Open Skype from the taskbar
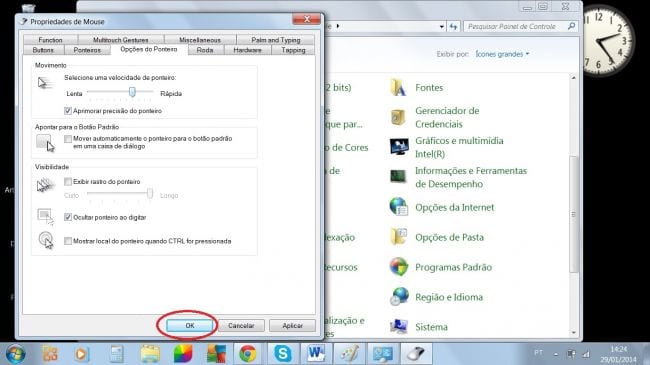 click(283, 354)
